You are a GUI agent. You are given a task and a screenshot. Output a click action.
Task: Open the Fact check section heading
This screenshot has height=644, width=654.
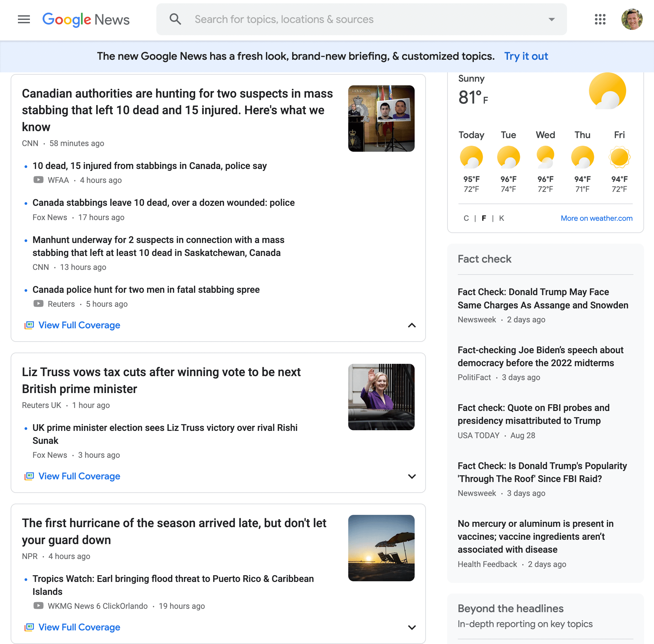(x=484, y=259)
